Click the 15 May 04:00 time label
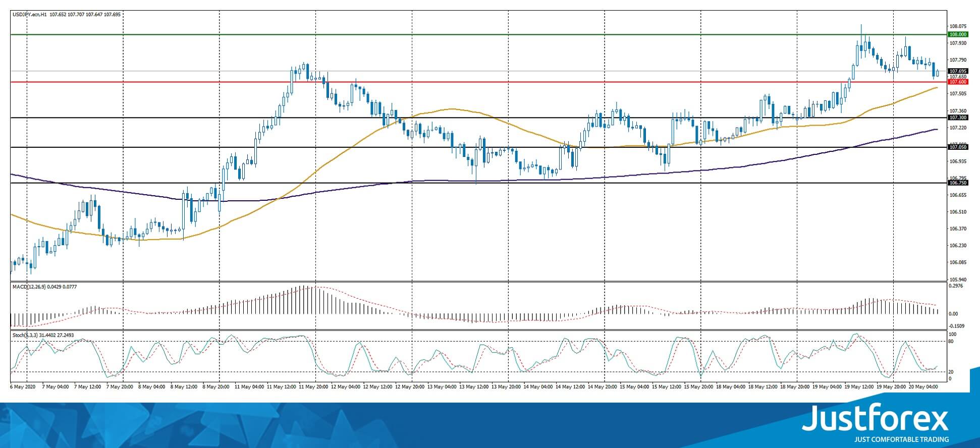This screenshot has width=980, height=448. [635, 387]
